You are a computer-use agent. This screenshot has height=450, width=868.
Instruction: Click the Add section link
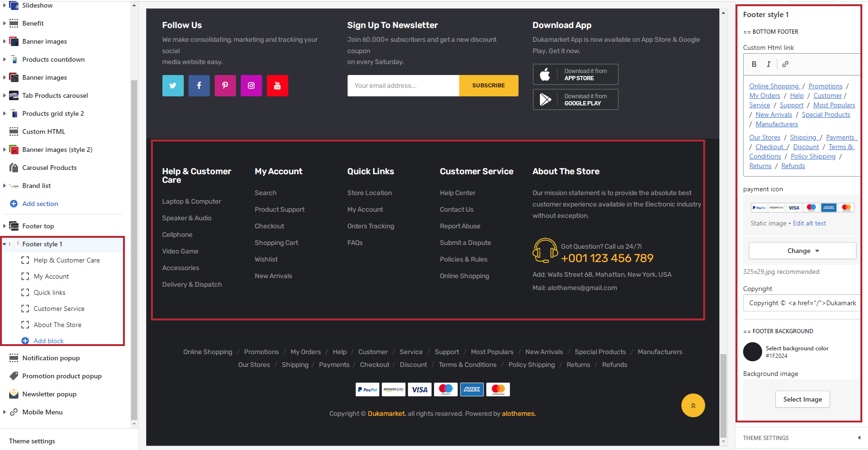pos(40,204)
